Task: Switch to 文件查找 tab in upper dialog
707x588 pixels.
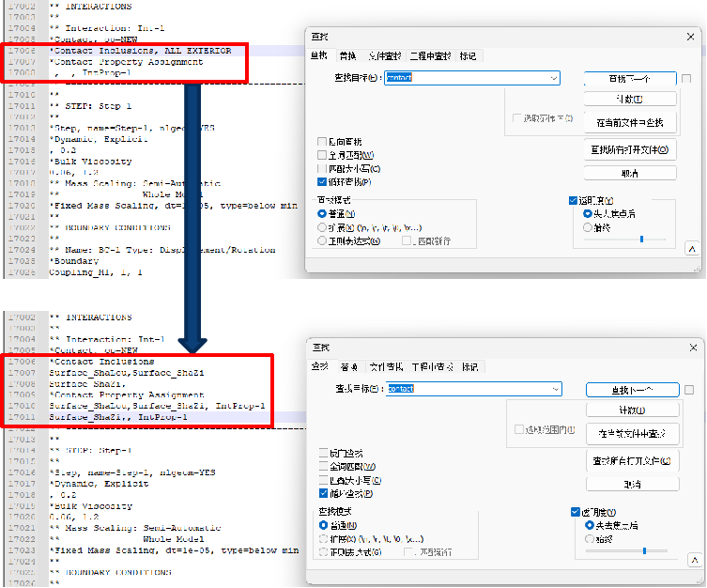Action: pos(385,56)
